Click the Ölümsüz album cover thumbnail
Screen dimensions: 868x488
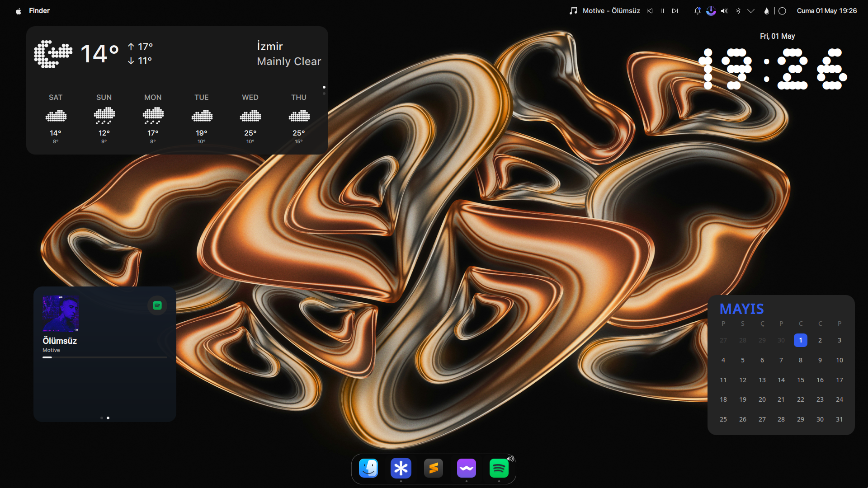pos(61,313)
